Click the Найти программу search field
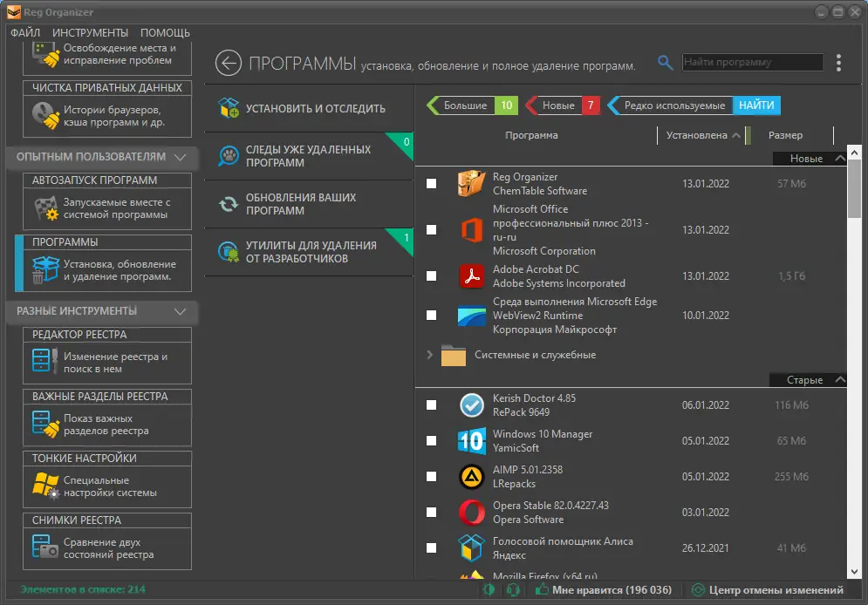Image resolution: width=868 pixels, height=605 pixels. coord(753,62)
